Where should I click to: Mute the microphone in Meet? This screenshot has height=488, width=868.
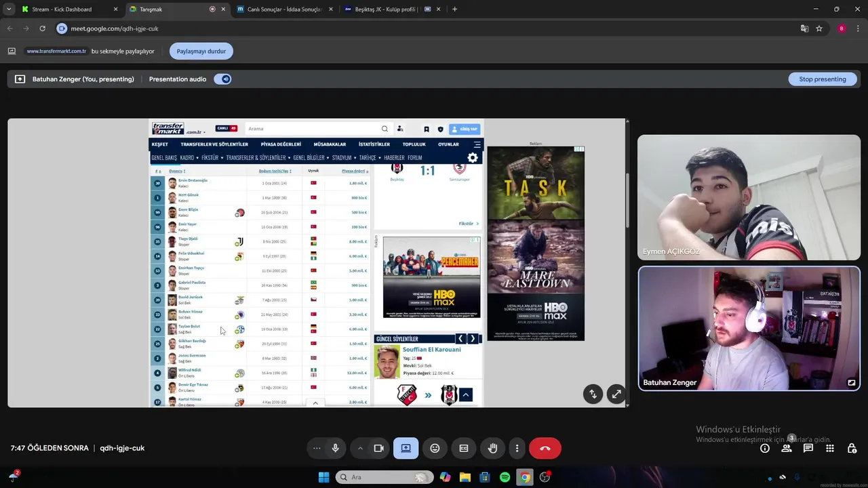click(x=335, y=448)
